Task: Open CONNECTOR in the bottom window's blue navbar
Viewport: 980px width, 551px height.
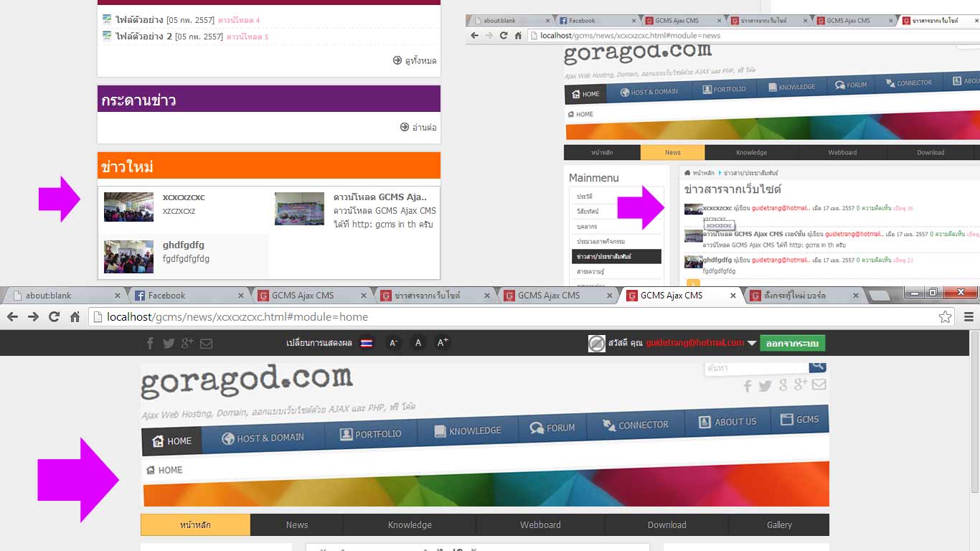Action: 636,425
